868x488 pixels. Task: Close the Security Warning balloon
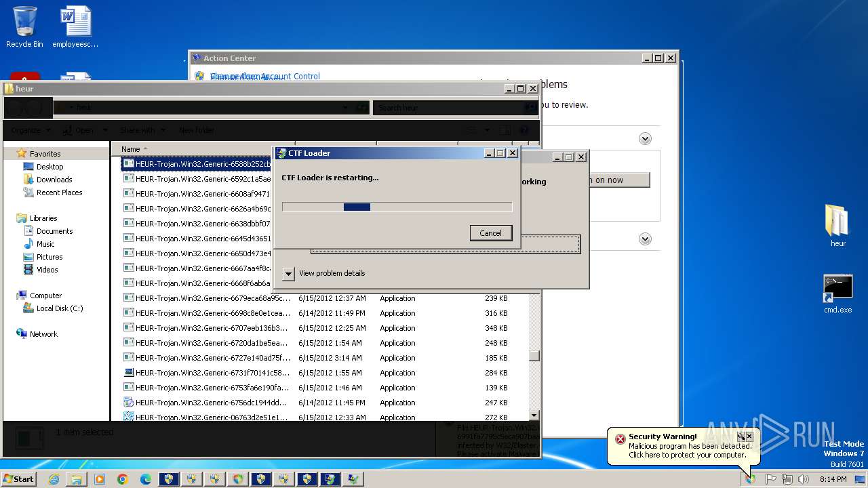(x=749, y=436)
